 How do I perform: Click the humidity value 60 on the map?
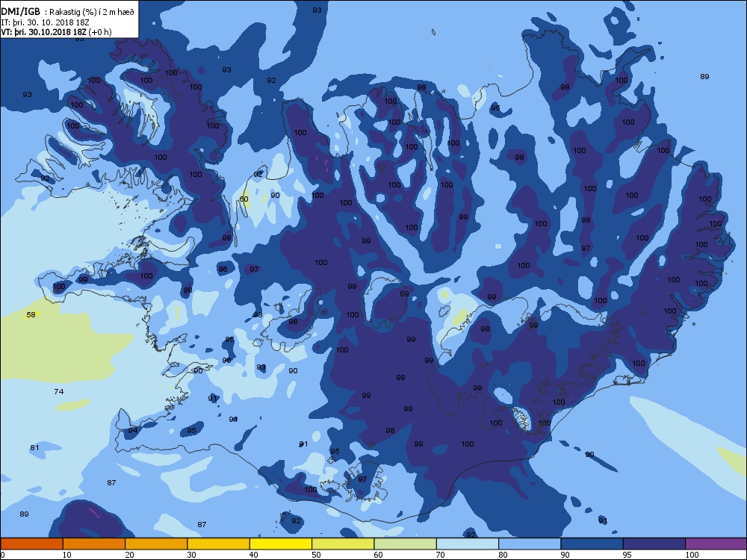(244, 199)
